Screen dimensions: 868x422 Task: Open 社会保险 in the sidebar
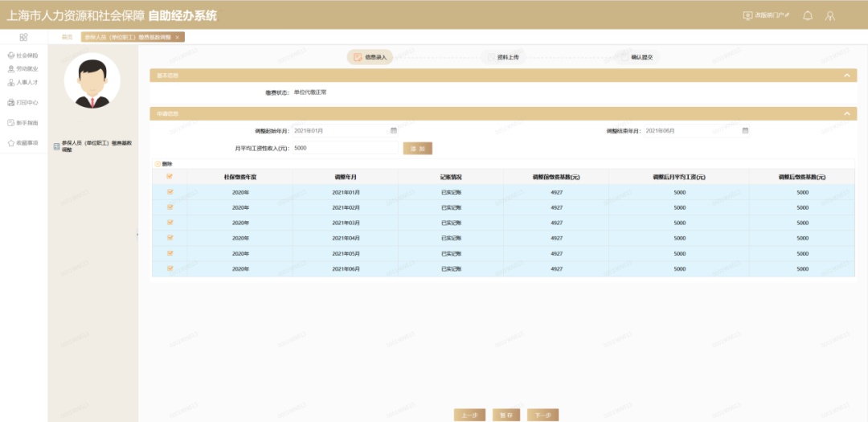(23, 55)
